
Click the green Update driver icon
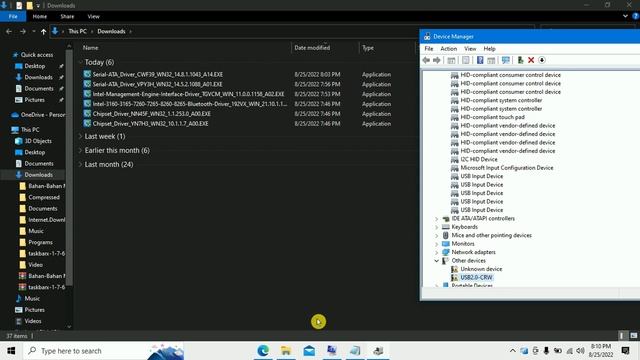pyautogui.click(x=520, y=60)
